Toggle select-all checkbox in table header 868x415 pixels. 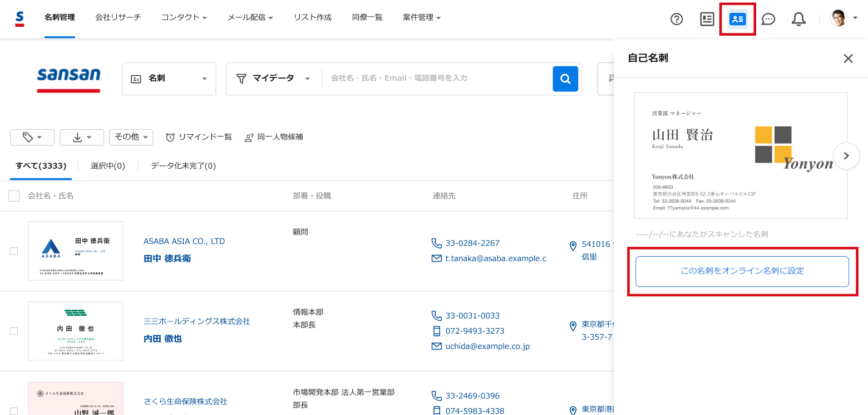coord(14,196)
